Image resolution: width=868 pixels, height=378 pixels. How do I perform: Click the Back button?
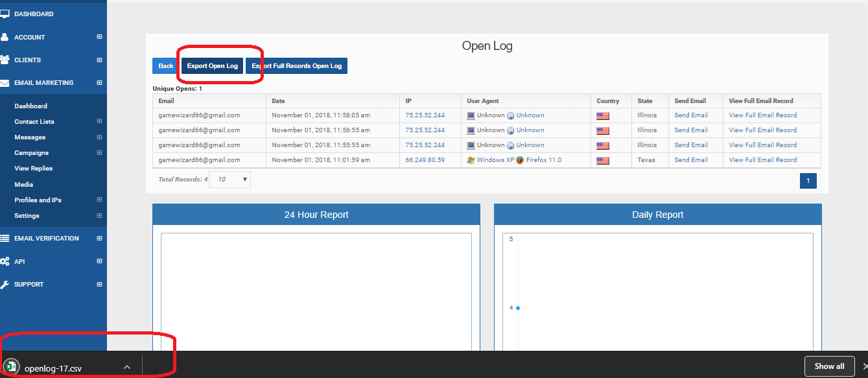(x=166, y=66)
